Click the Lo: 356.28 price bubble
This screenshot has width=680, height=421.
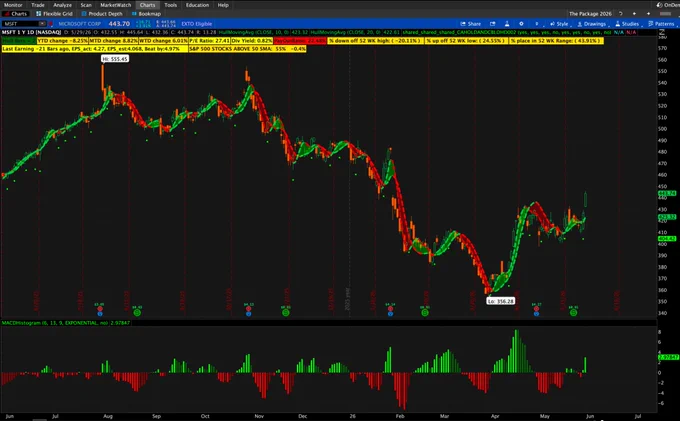pyautogui.click(x=500, y=301)
